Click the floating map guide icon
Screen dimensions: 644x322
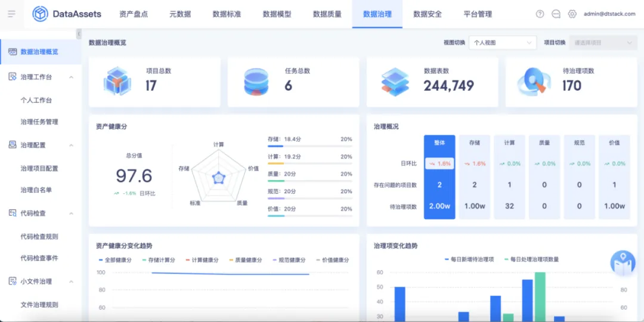pyautogui.click(x=623, y=264)
